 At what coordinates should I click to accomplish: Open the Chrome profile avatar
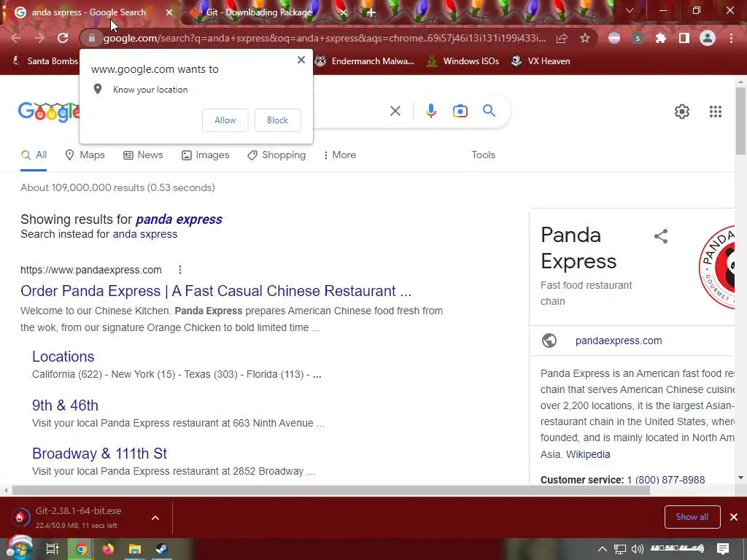click(x=708, y=38)
